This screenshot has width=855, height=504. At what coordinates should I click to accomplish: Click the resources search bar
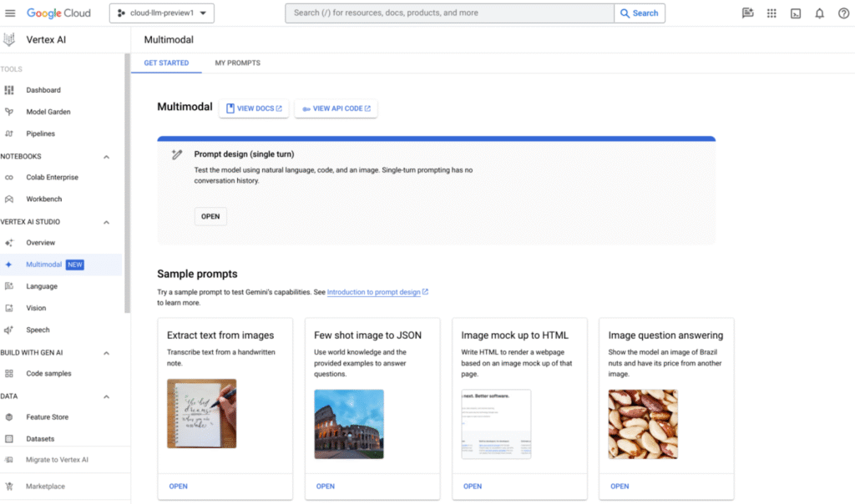[x=448, y=13]
